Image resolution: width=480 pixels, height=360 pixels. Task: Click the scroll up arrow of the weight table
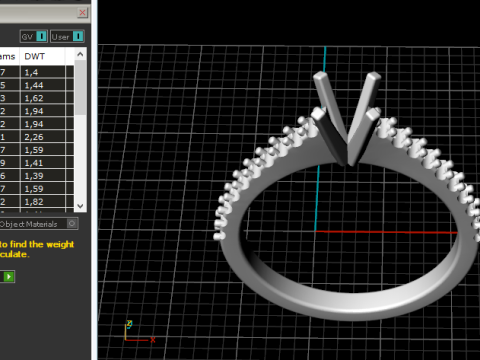[80, 54]
